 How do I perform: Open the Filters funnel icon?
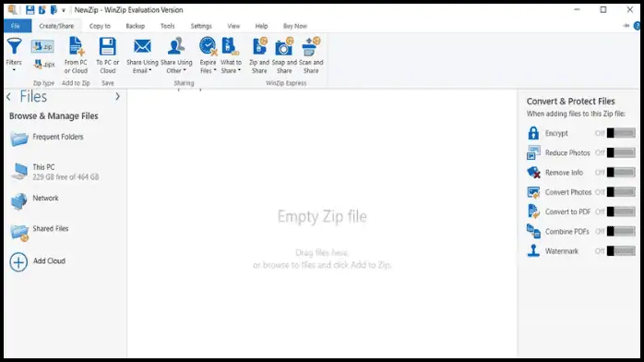pyautogui.click(x=14, y=46)
